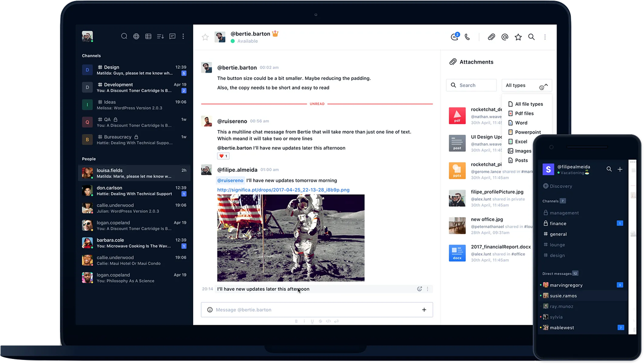Open the moon landing image preview
Viewport: 644px width, 364px height.
click(x=291, y=238)
